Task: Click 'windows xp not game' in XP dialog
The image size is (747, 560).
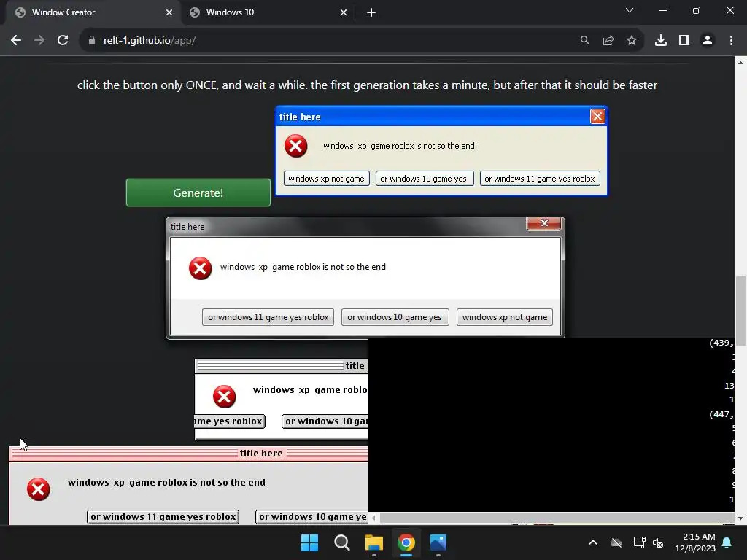Action: (326, 179)
